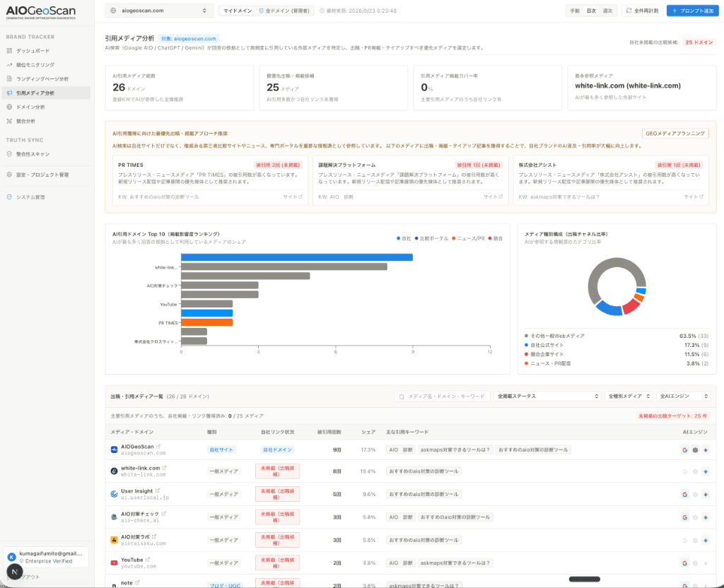The width and height of the screenshot is (724, 588).
Task: Click ChatGPT engine icon in AIOGeoScan row
Action: [696, 450]
